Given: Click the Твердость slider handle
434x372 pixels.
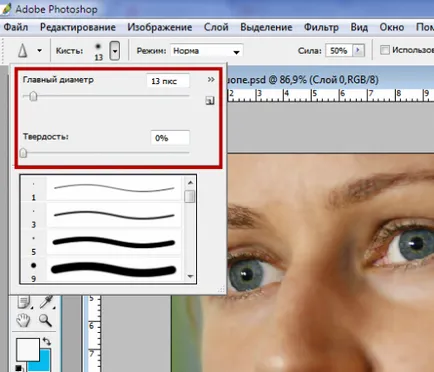Looking at the screenshot, I should pos(23,153).
